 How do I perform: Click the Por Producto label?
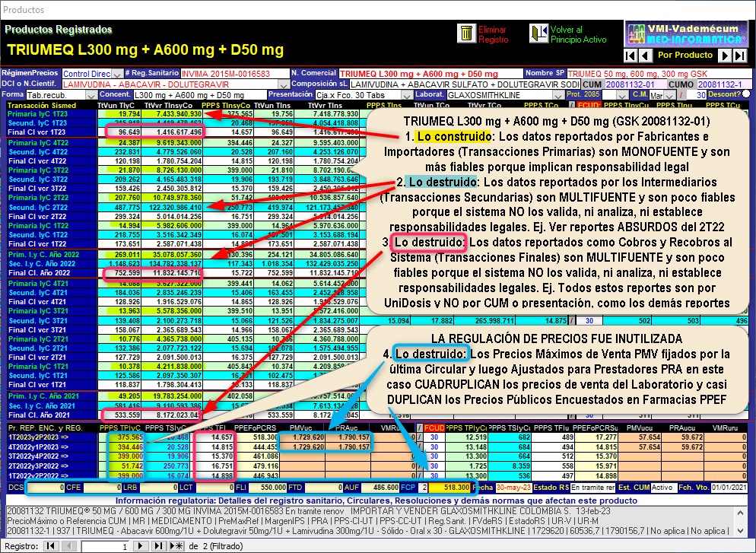pyautogui.click(x=685, y=56)
